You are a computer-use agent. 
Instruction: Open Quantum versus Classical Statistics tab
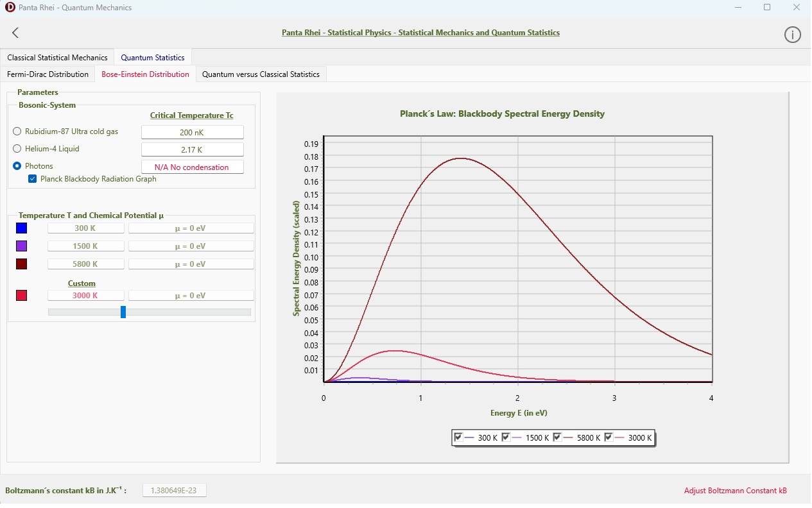(261, 74)
